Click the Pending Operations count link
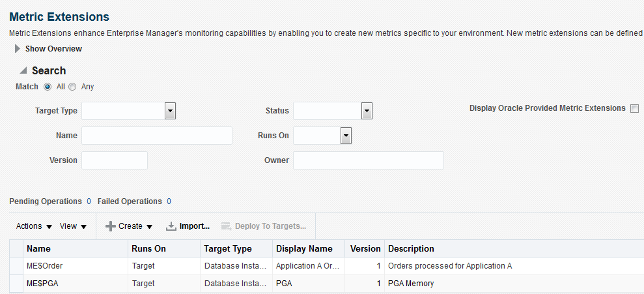644x294 pixels. click(x=89, y=201)
